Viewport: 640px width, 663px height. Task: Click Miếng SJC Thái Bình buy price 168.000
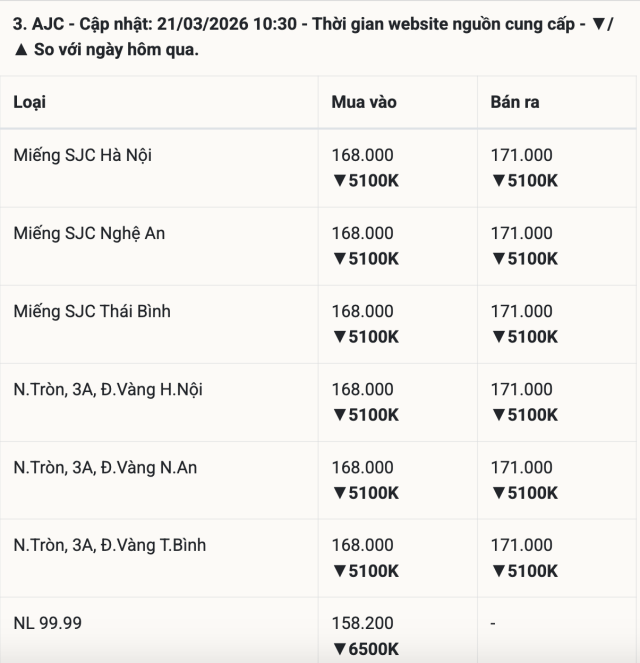362,311
